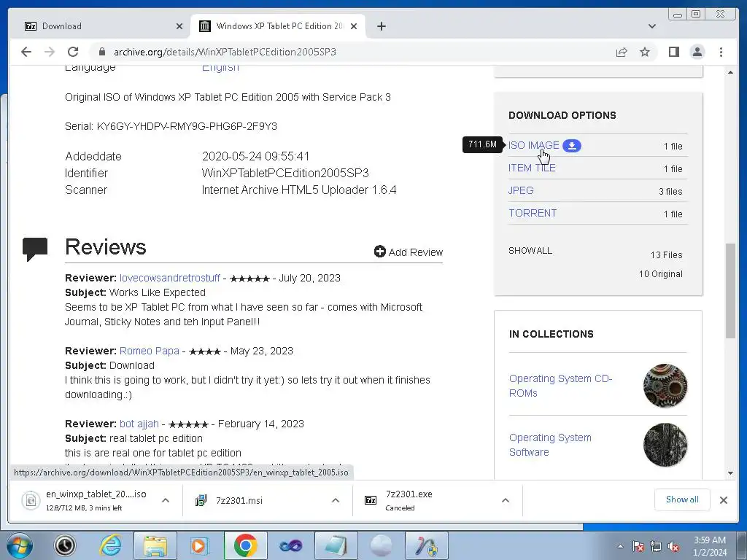Open the infinity-logo app on taskbar

pos(290,545)
